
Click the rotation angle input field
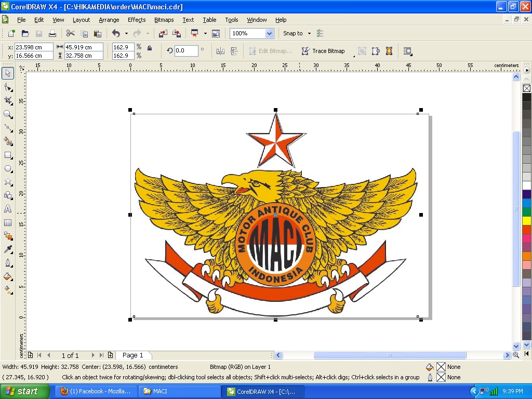point(187,50)
